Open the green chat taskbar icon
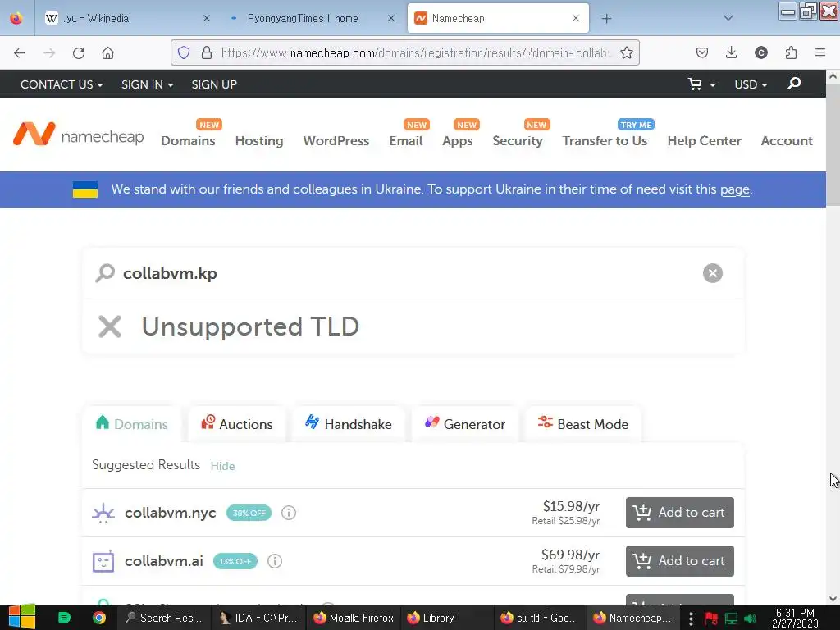 pyautogui.click(x=64, y=618)
